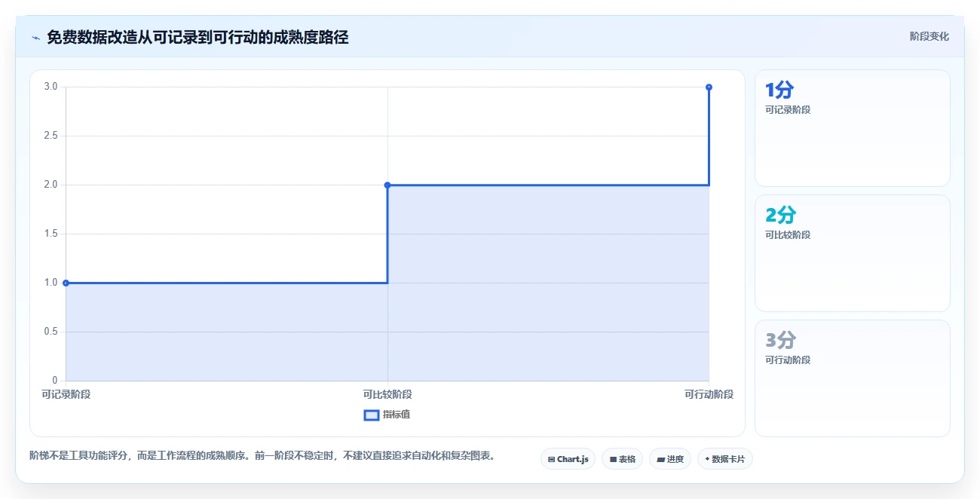Screen dimensions: 980x499
Task: Click the 可行动阶段 x-axis label
Action: pyautogui.click(x=709, y=394)
